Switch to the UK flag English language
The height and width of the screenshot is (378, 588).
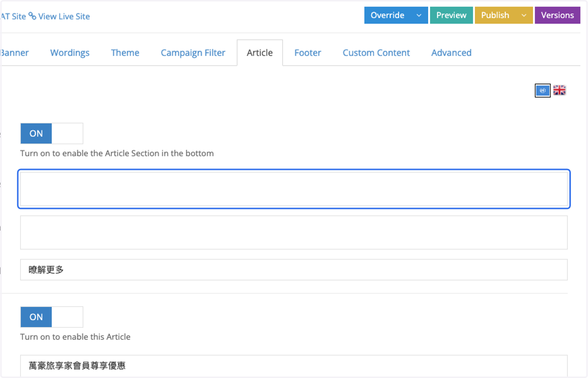click(560, 91)
